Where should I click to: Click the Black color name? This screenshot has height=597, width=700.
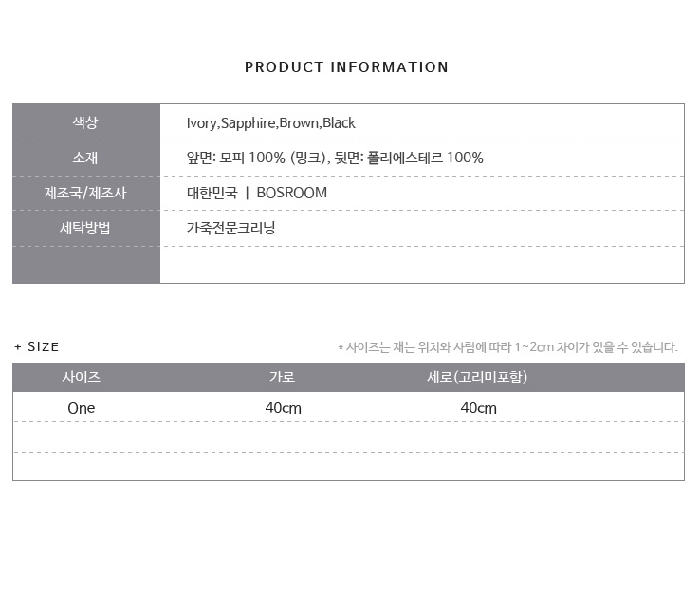click(x=340, y=123)
